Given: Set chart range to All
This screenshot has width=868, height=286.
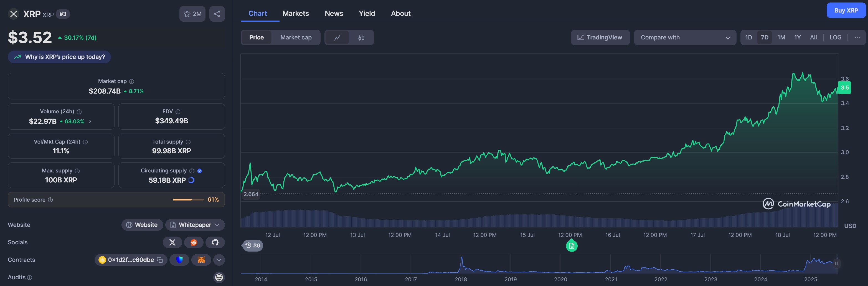Looking at the screenshot, I should (813, 37).
